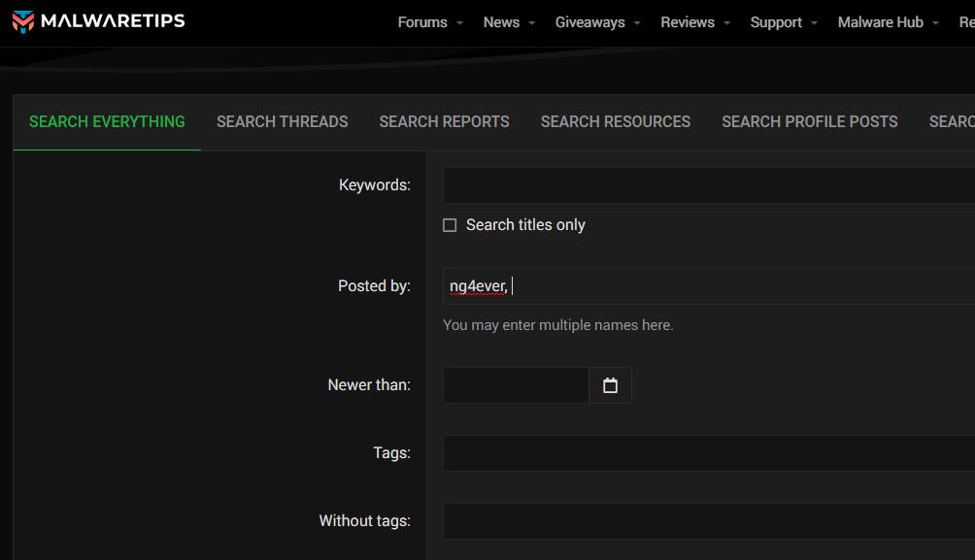Viewport: 975px width, 560px height.
Task: Open the Giveaways menu link
Action: (590, 22)
